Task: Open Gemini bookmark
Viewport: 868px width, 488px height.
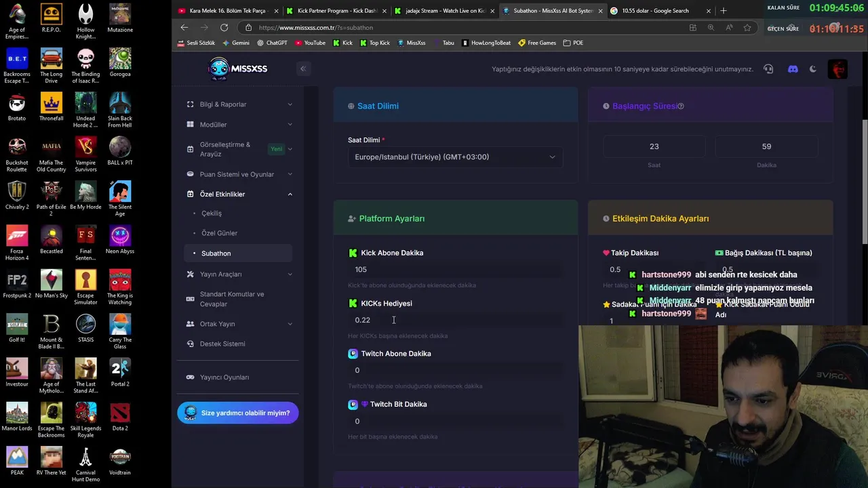Action: tap(235, 43)
